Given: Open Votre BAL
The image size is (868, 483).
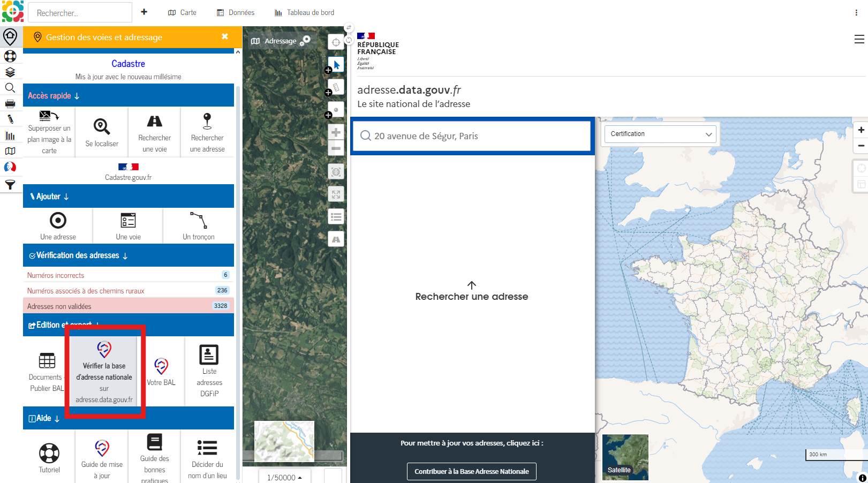Looking at the screenshot, I should pyautogui.click(x=161, y=372).
